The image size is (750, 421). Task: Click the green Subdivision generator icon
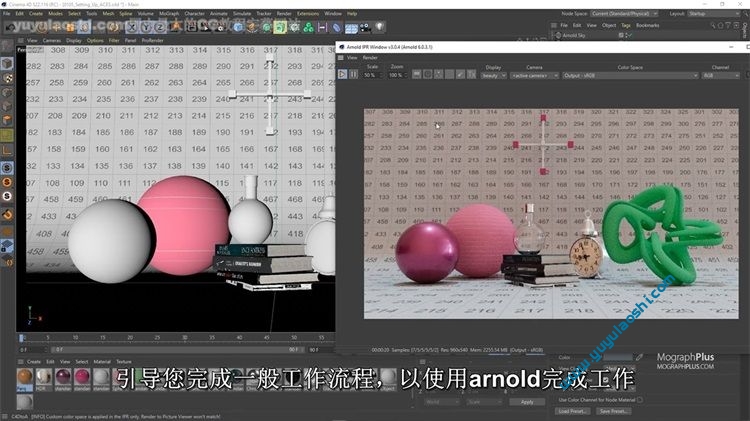tap(266, 27)
